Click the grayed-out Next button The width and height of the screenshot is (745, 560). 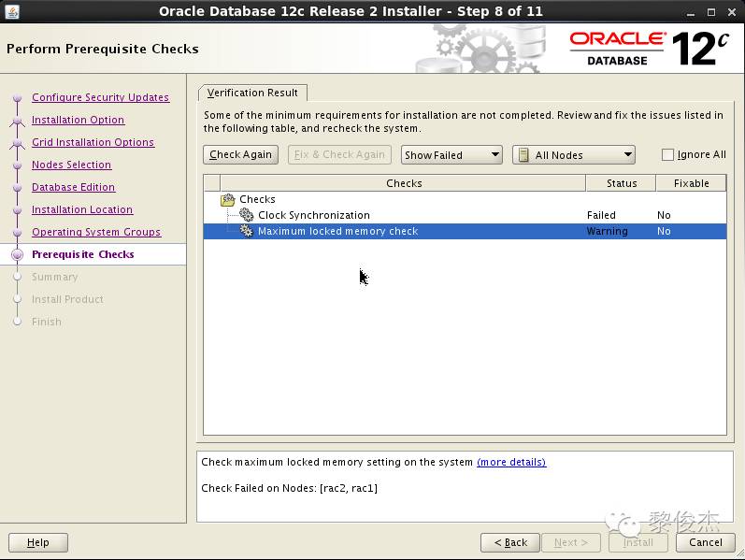(x=570, y=542)
